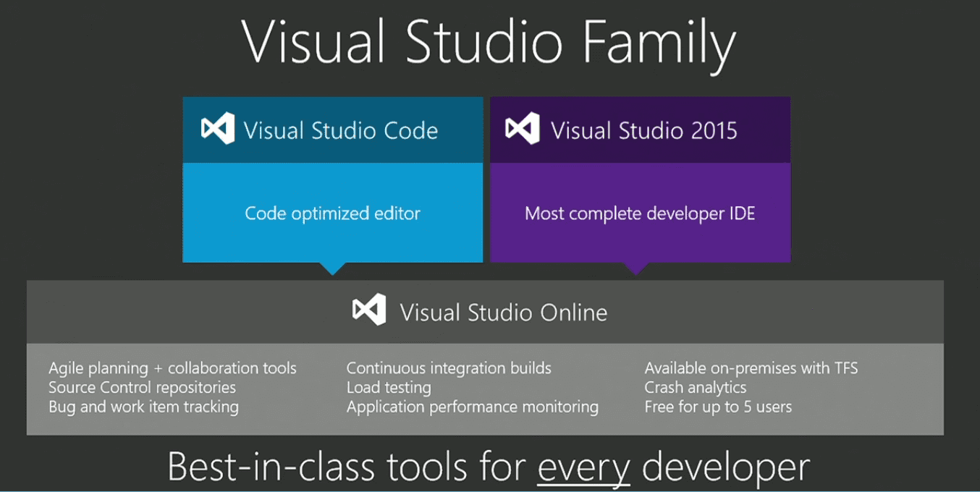Click 'Source Control repositories' line
980x492 pixels.
coord(142,387)
